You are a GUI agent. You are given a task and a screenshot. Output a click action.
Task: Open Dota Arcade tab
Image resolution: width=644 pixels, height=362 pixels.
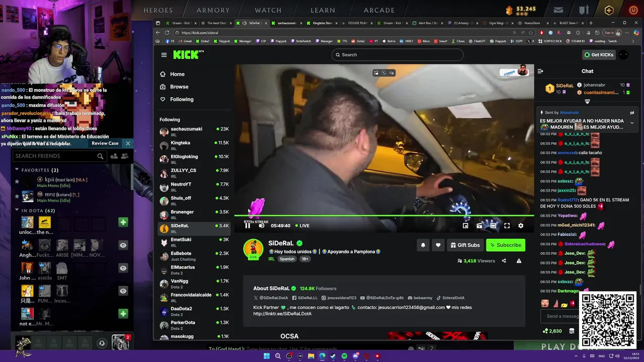tap(379, 10)
